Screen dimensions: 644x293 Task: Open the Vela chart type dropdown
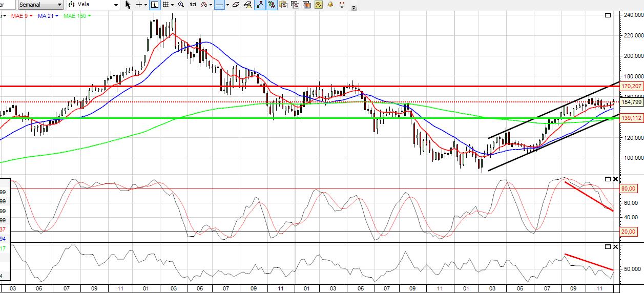pyautogui.click(x=94, y=5)
